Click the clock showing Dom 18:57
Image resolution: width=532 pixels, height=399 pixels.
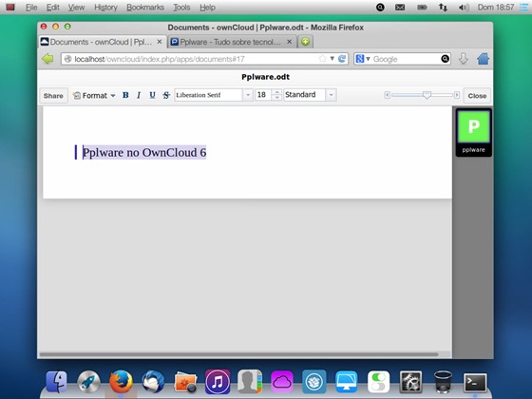point(496,8)
